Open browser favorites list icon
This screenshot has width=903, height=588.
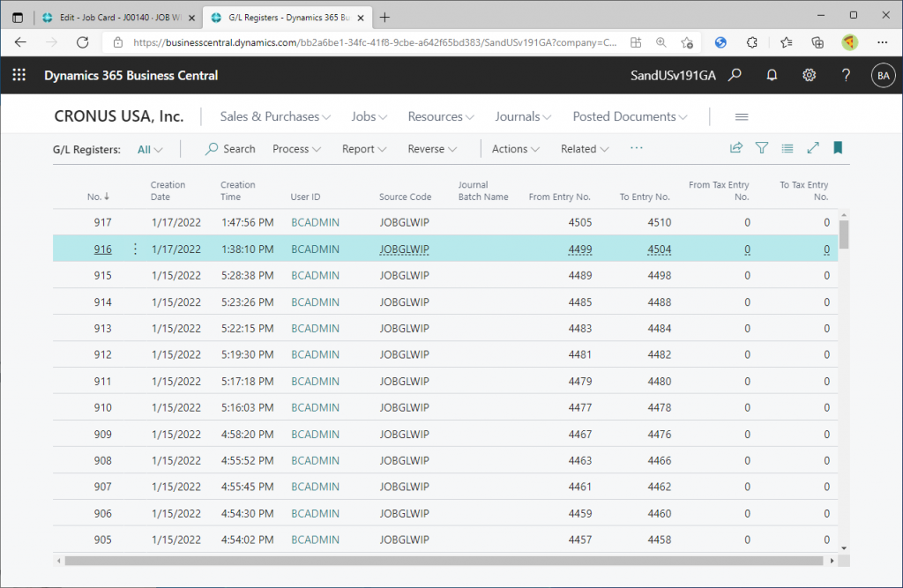point(786,42)
